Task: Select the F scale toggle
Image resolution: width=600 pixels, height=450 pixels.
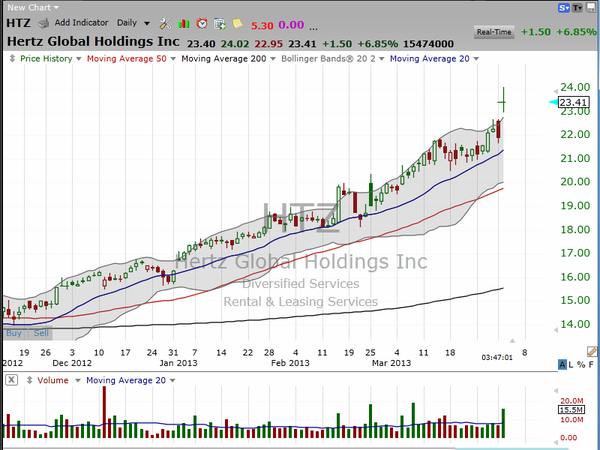Action: click(591, 364)
